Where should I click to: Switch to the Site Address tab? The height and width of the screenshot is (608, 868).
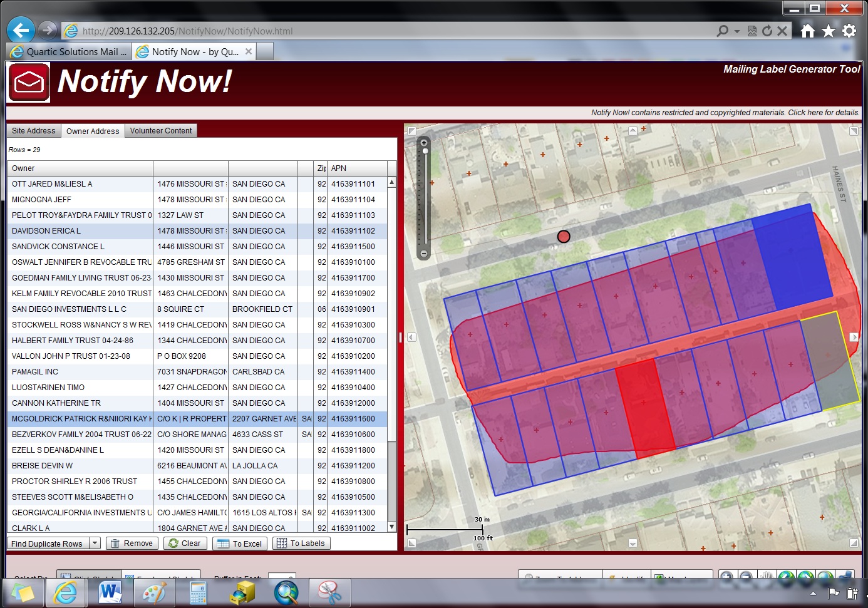34,131
